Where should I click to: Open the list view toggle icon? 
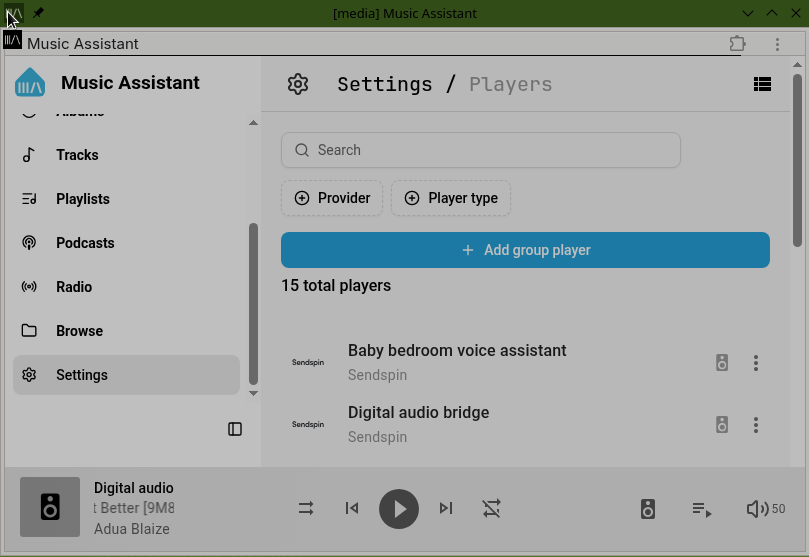[x=762, y=85]
